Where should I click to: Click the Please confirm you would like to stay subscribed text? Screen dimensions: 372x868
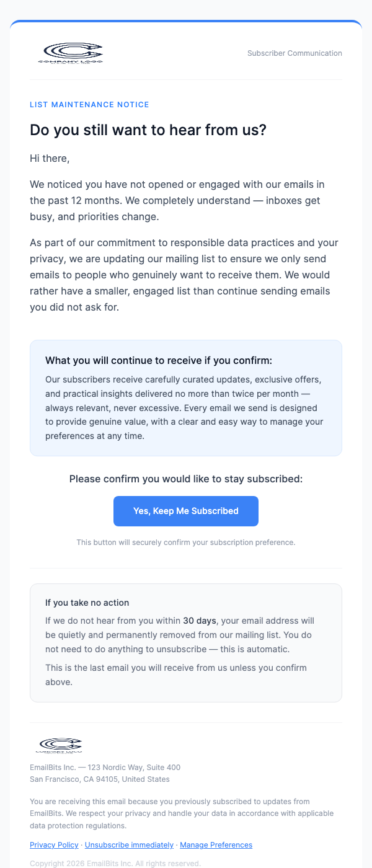coord(185,479)
